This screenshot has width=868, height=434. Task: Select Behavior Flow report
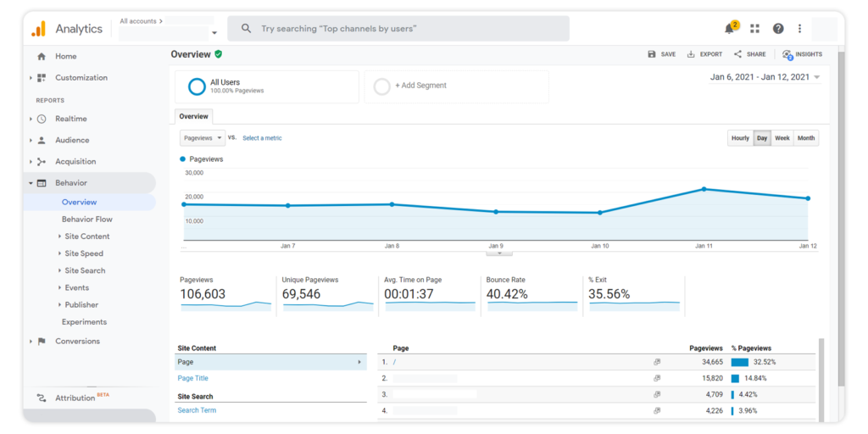pyautogui.click(x=86, y=220)
